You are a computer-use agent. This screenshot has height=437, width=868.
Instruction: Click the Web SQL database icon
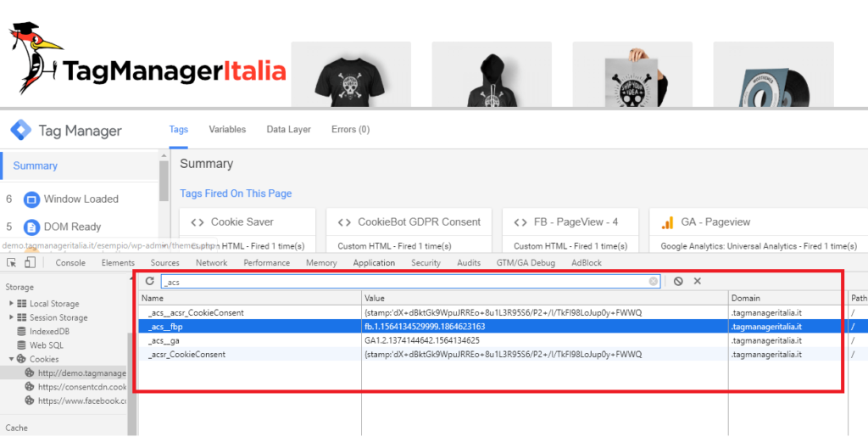click(x=21, y=345)
